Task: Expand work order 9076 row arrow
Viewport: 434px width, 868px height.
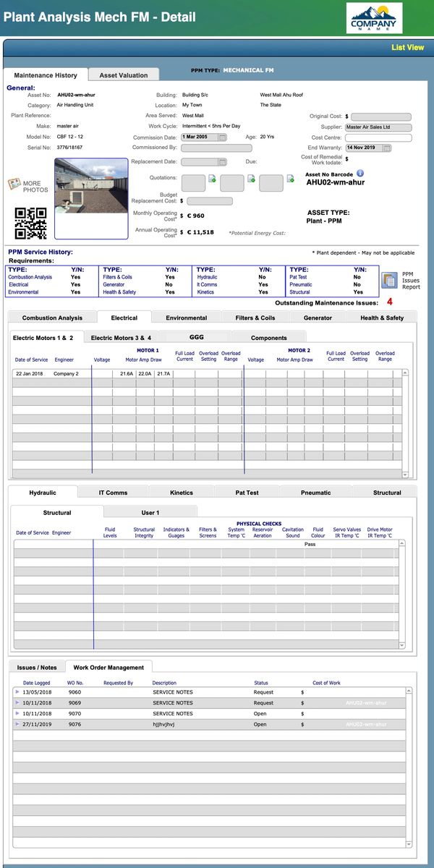Action: 17,724
